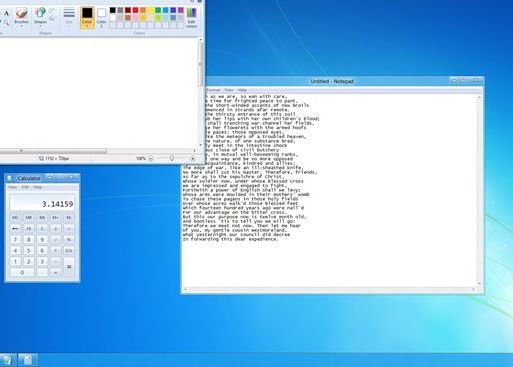Select the Text tool in Paint
This screenshot has height=367, width=513.
(6, 14)
